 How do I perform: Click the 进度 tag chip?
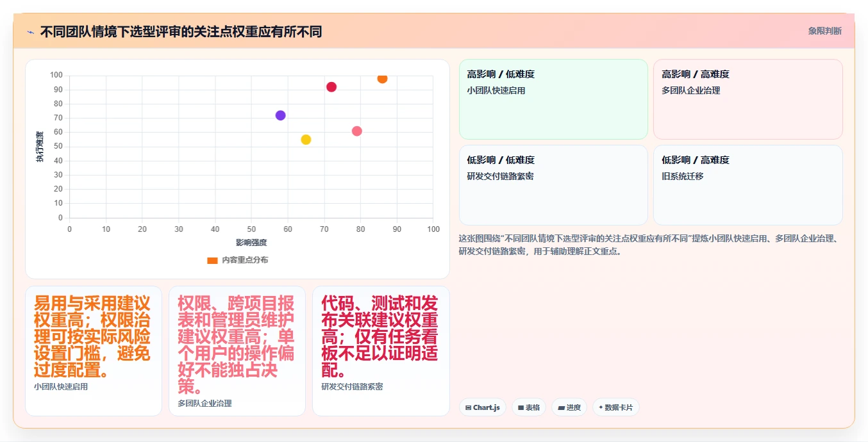(x=569, y=407)
